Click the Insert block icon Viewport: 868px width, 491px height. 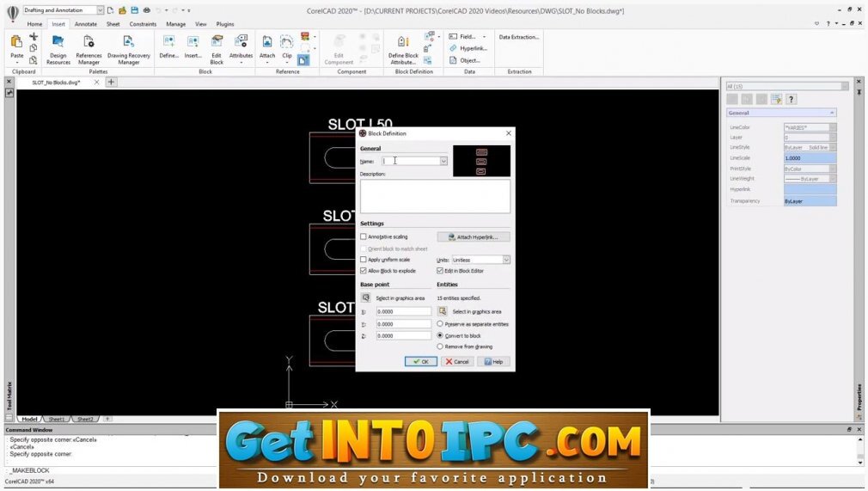coord(193,42)
